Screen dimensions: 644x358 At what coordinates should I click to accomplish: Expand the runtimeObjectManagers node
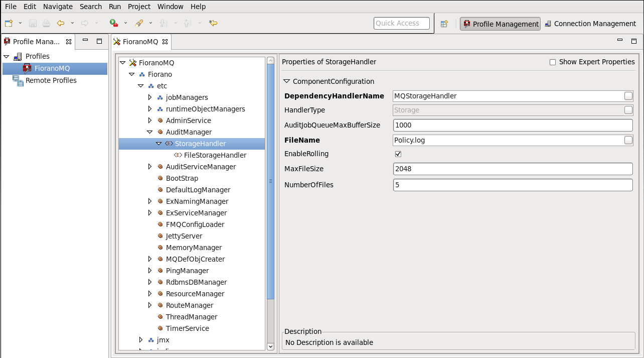point(150,109)
